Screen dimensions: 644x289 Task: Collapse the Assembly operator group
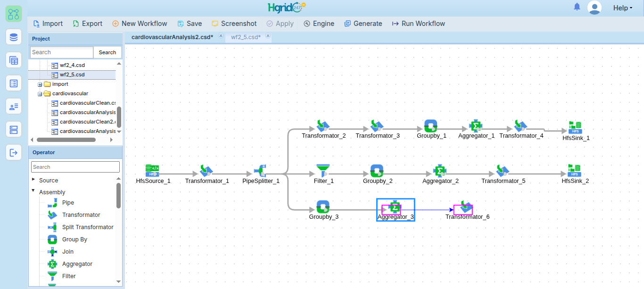coord(33,191)
